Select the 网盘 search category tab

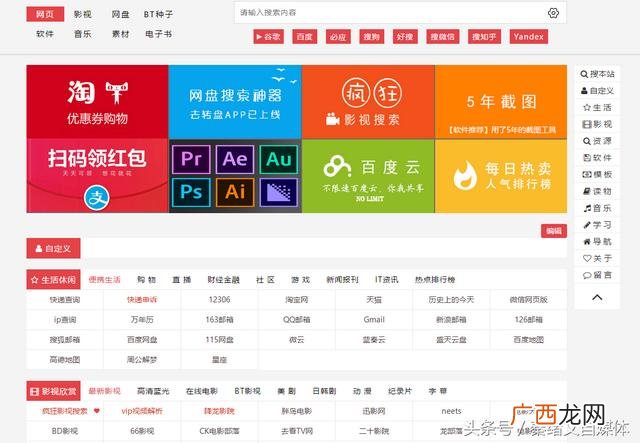[120, 14]
